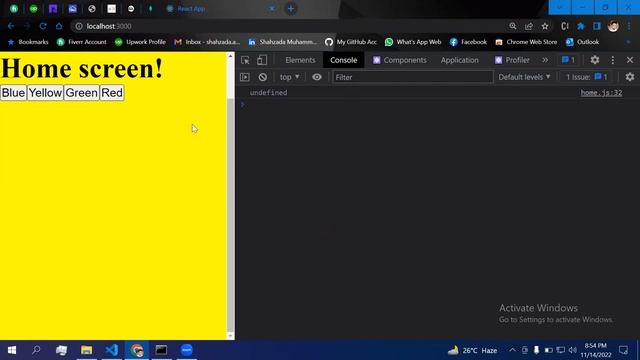This screenshot has height=360, width=640.
Task: Click the Green color button
Action: click(81, 93)
